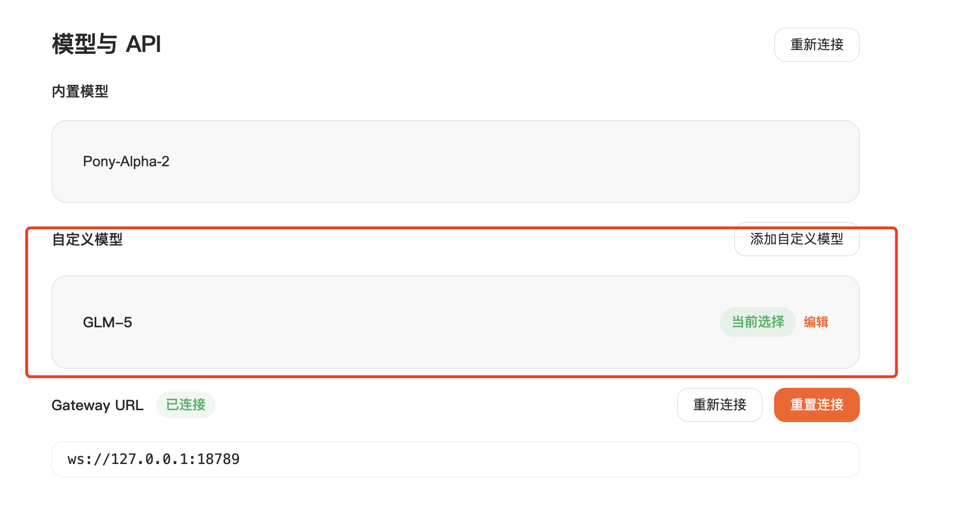Image resolution: width=980 pixels, height=525 pixels.
Task: Click the 已连接 status badge
Action: coord(186,405)
